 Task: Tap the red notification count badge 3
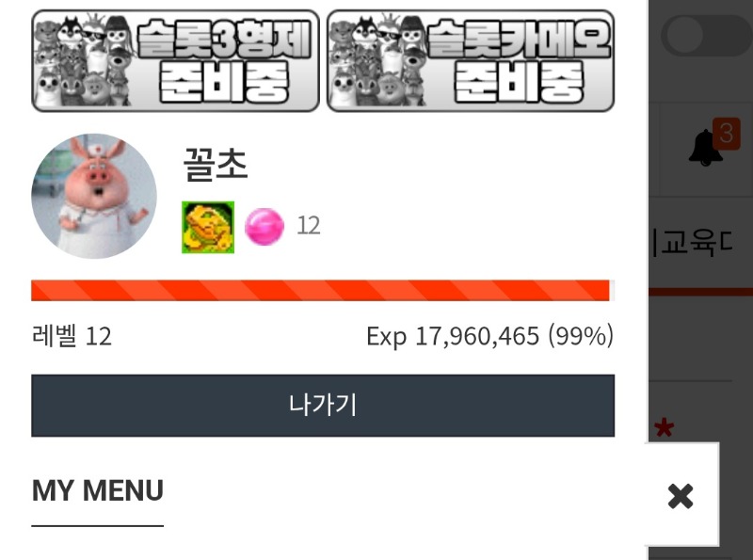pos(726,134)
